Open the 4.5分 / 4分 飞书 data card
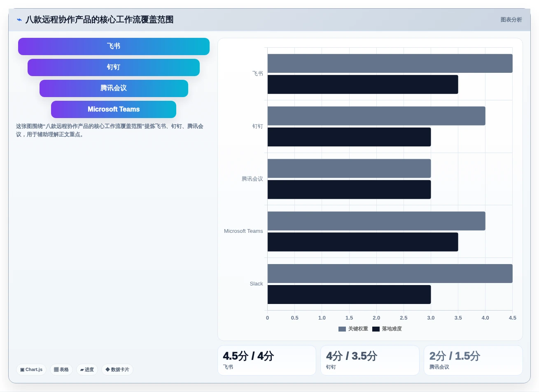This screenshot has width=539, height=392. click(267, 360)
